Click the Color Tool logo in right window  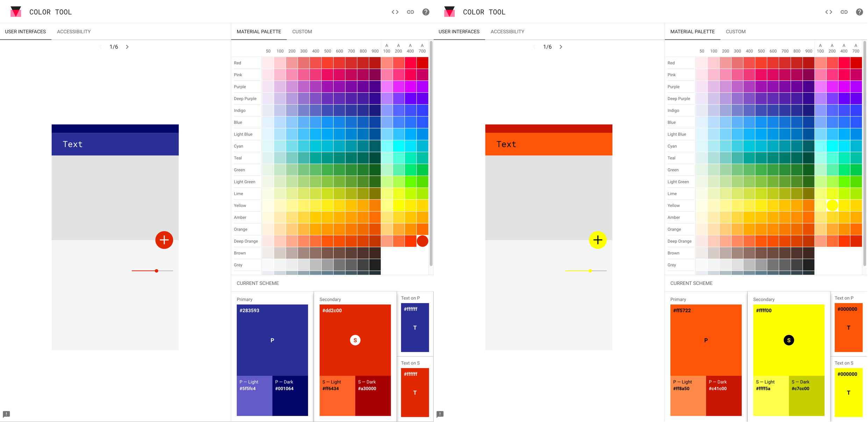tap(449, 12)
